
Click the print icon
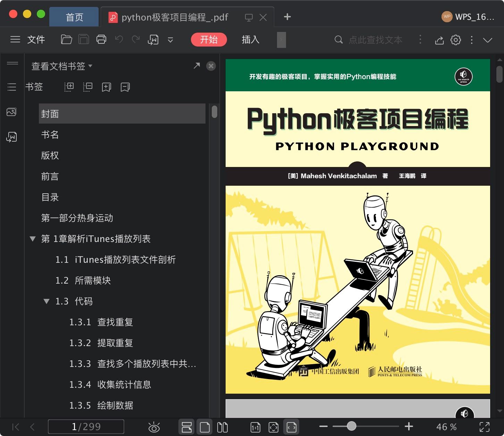click(101, 40)
